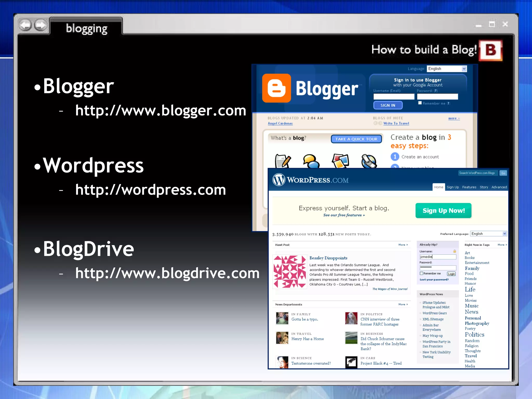Viewport: 532px width, 399px height.
Task: Select the WordPress 'Sign Up' tab
Action: (453, 187)
